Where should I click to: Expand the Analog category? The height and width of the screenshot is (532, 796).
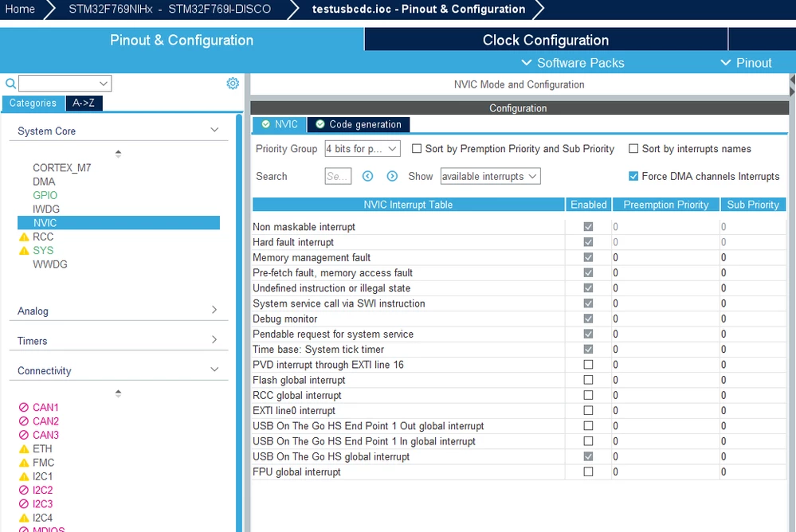[119, 310]
